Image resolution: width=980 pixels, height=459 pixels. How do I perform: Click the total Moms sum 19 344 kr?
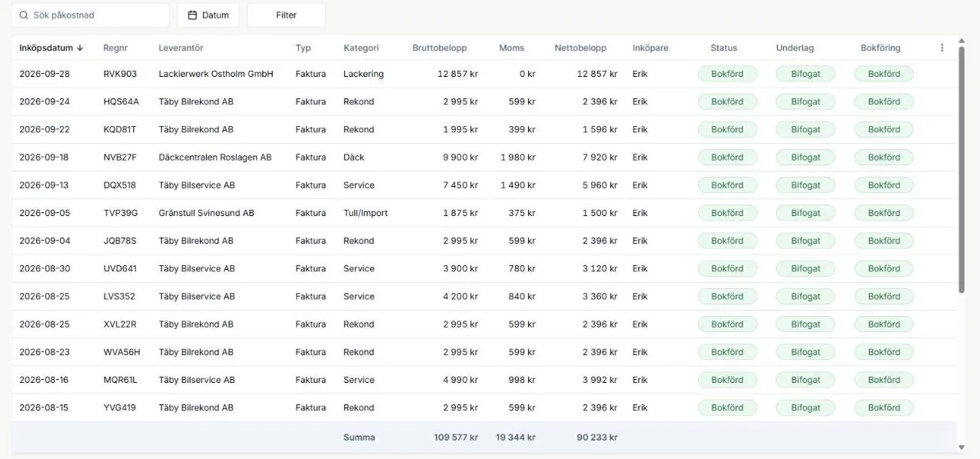click(516, 437)
